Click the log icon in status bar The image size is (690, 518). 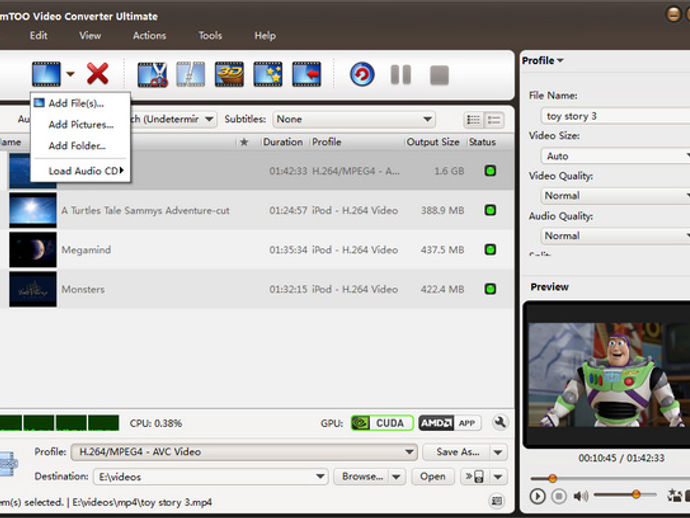coord(497,501)
